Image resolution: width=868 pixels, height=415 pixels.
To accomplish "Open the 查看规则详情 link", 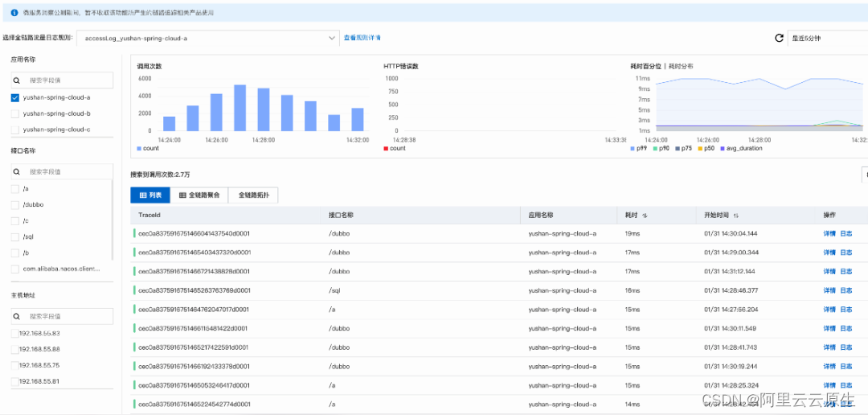I will point(362,39).
